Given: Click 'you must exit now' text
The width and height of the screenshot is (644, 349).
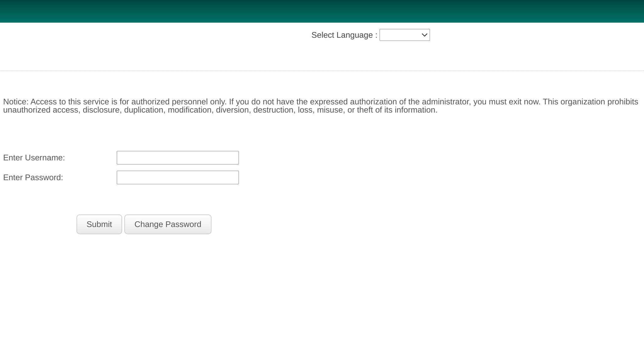Looking at the screenshot, I should 506,102.
